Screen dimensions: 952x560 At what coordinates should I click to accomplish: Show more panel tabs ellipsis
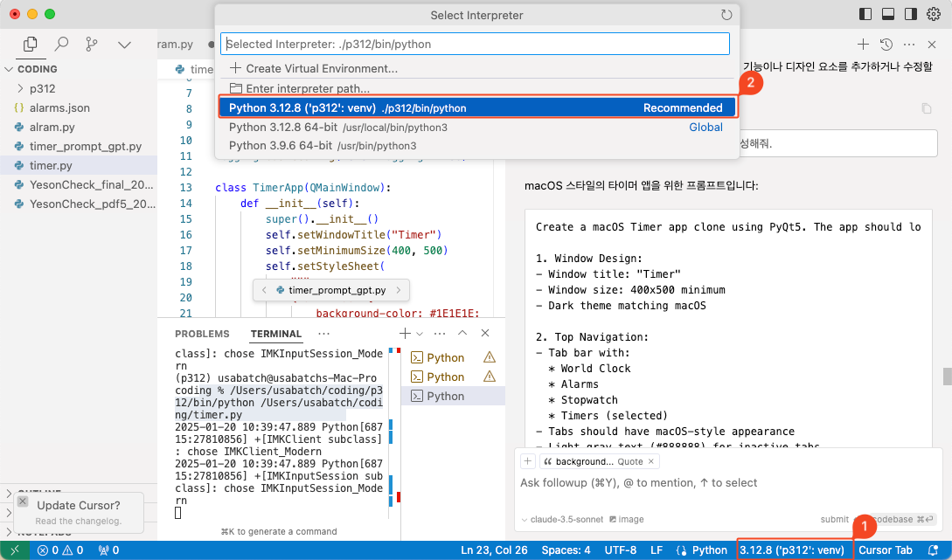point(323,334)
